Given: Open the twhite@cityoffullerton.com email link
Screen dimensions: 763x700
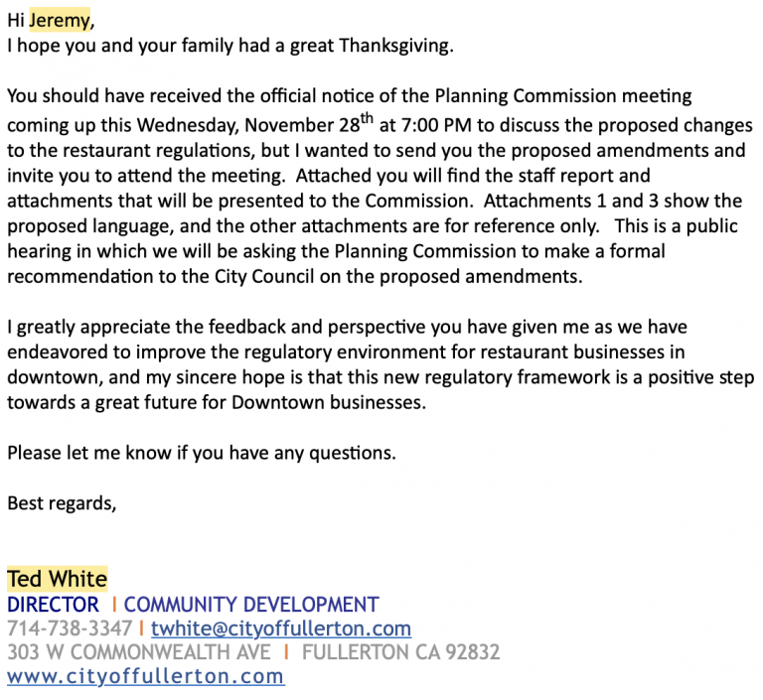Looking at the screenshot, I should point(281,629).
